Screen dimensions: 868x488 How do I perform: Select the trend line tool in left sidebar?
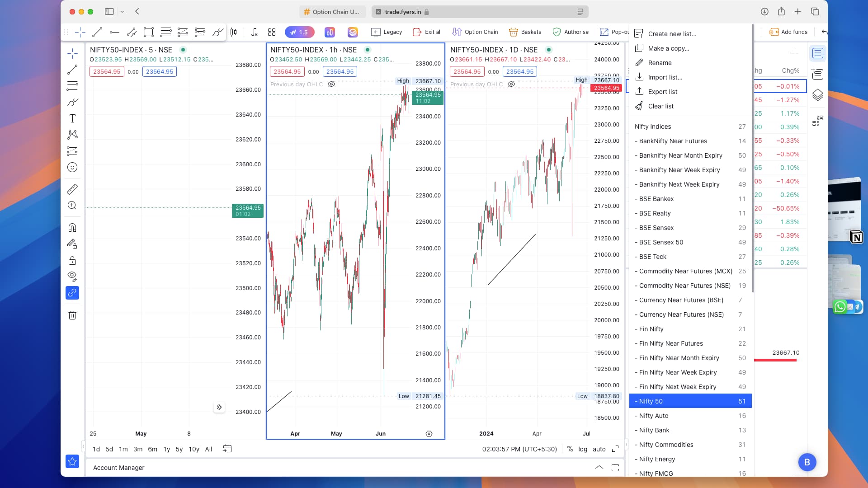click(72, 70)
